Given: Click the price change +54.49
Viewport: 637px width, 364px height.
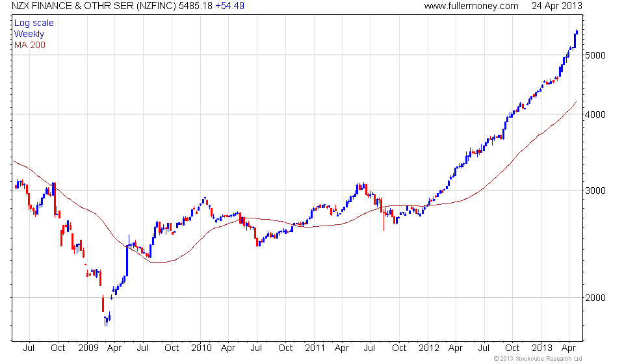Looking at the screenshot, I should click(x=229, y=6).
